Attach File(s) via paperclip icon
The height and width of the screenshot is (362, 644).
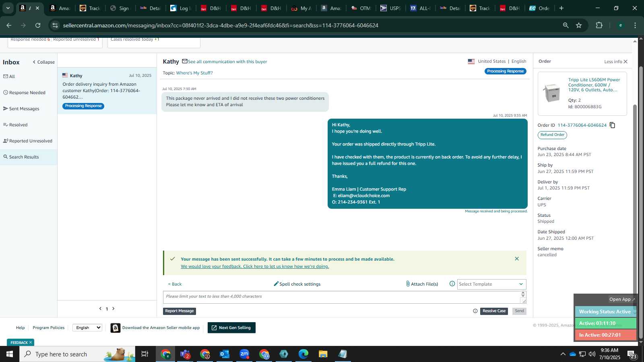422,284
